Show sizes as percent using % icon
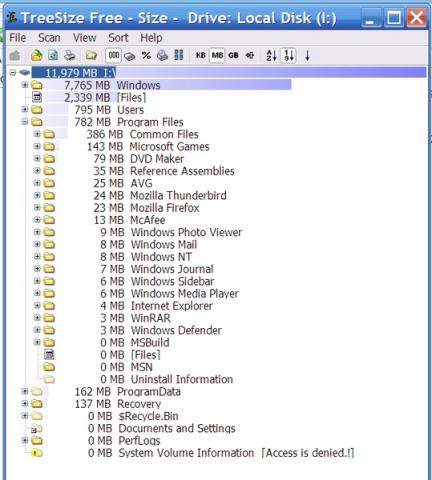 pyautogui.click(x=146, y=55)
